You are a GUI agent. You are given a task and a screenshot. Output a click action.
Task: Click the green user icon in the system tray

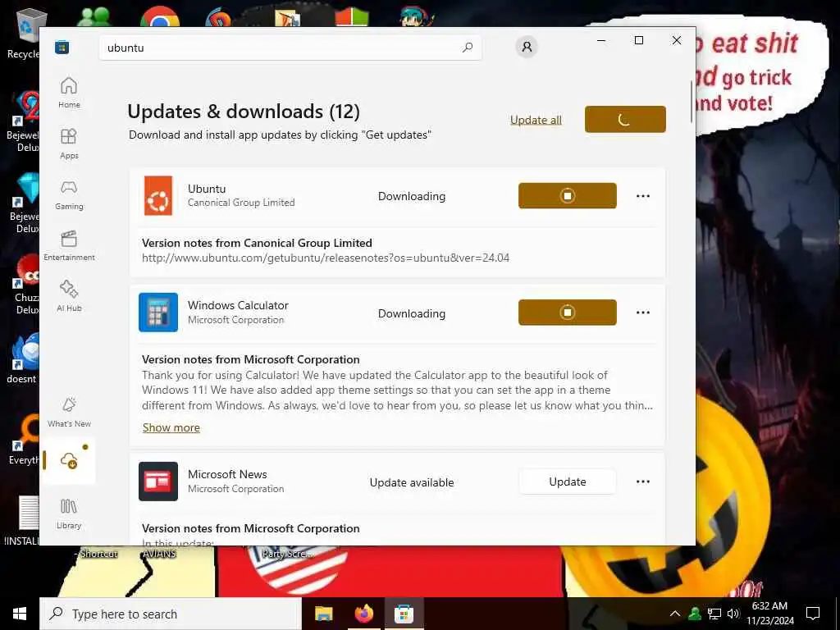pyautogui.click(x=695, y=614)
